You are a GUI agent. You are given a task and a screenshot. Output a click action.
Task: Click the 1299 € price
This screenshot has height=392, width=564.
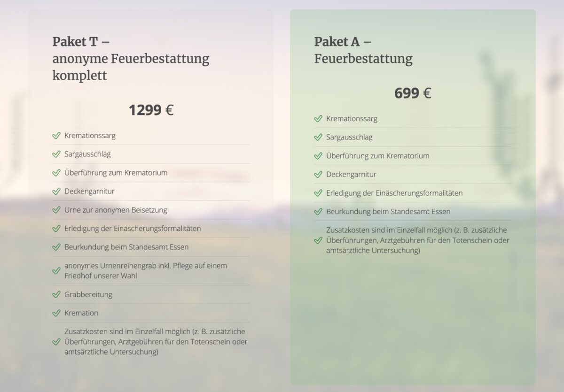click(x=151, y=110)
